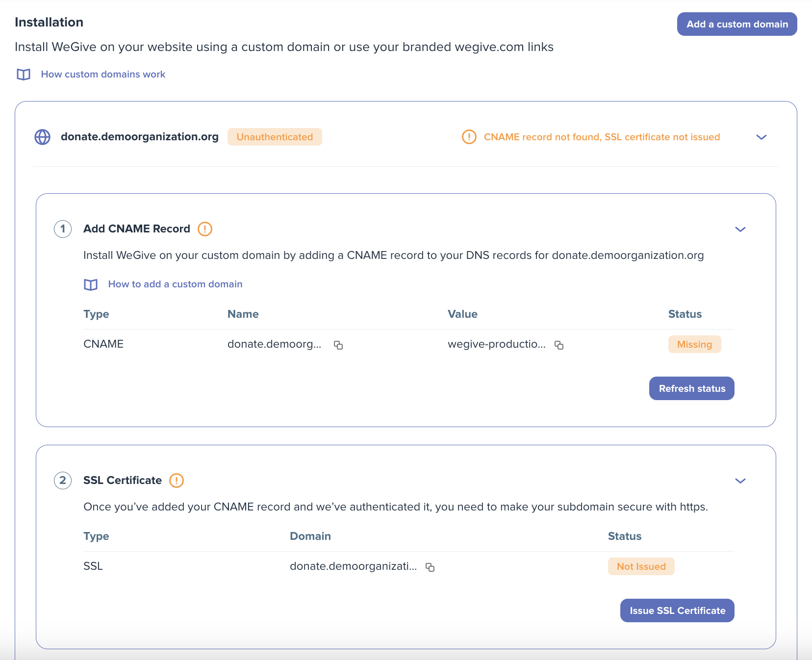Click the Domain column header in SSL table
This screenshot has height=660, width=812.
tap(310, 536)
